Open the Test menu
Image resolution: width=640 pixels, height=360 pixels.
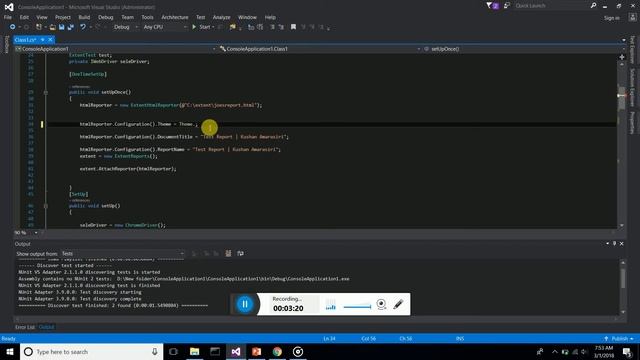pyautogui.click(x=200, y=17)
